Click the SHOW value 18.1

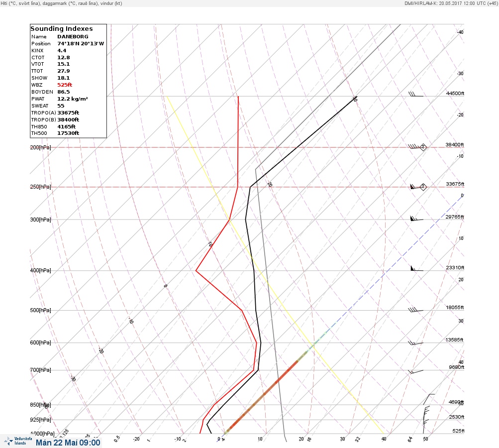[63, 78]
